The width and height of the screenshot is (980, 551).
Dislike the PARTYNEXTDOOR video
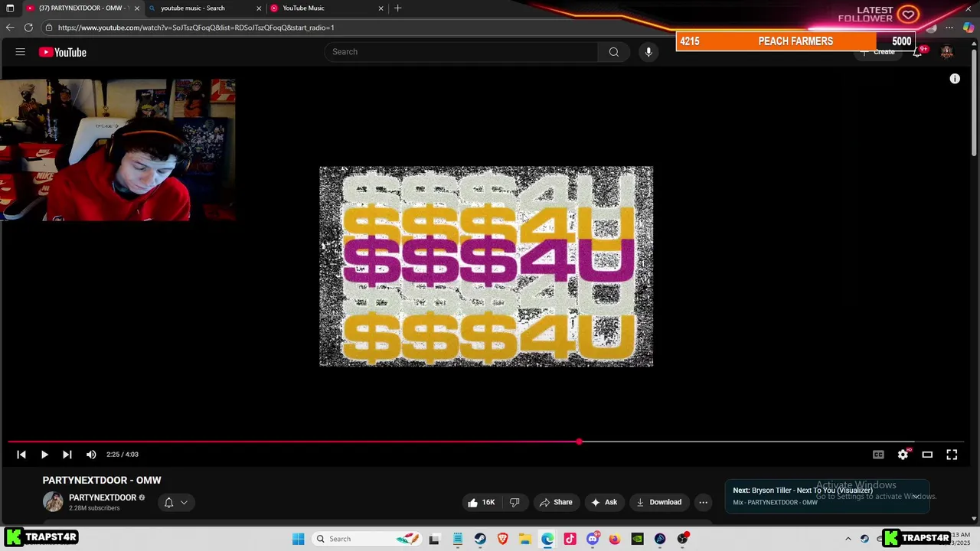point(514,502)
